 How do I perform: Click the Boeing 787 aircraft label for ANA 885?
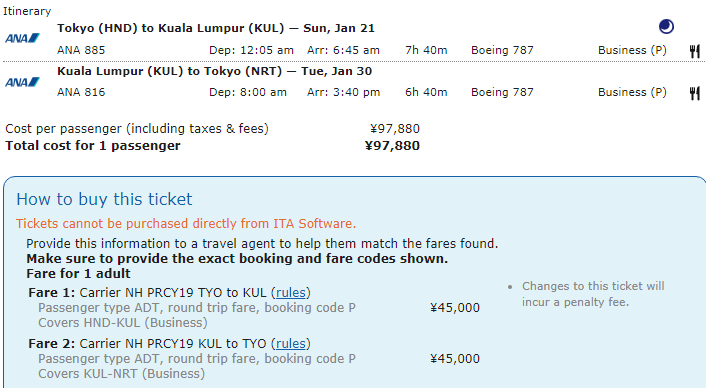[x=502, y=50]
